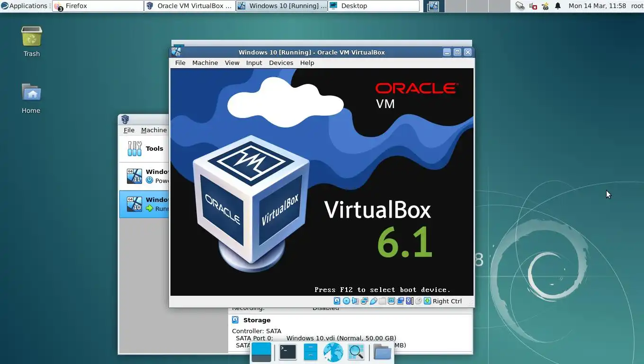Click the power manager tray icon

pos(546,6)
